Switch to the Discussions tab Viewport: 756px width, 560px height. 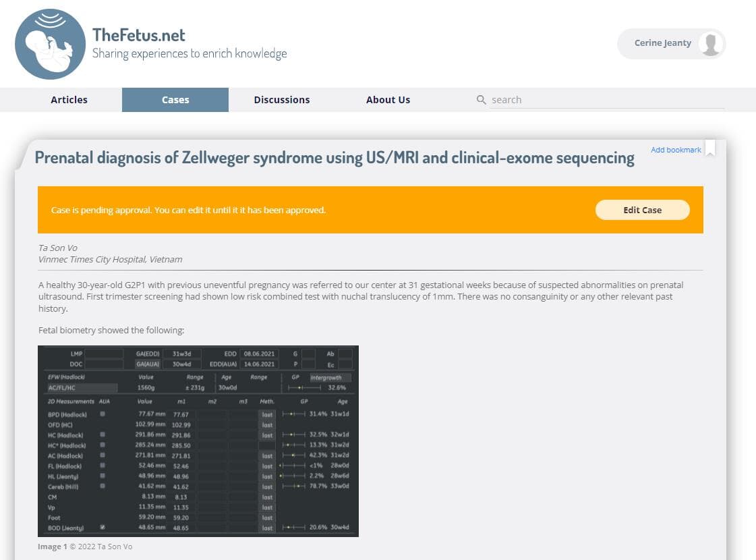tap(281, 100)
